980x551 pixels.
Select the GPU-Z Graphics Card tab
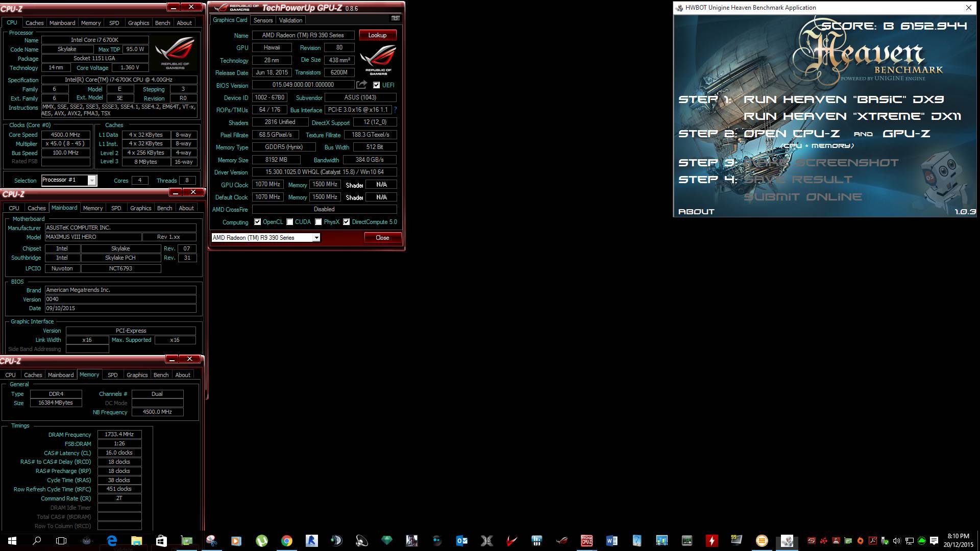click(230, 20)
